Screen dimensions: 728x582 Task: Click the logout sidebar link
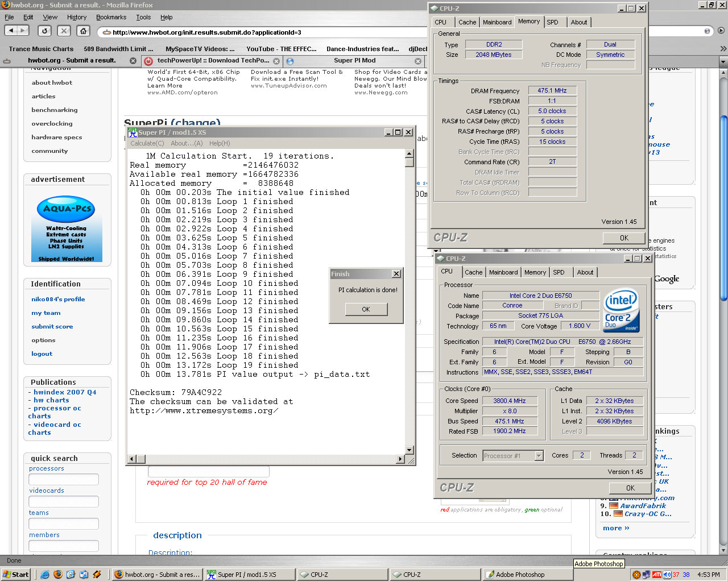pos(42,354)
